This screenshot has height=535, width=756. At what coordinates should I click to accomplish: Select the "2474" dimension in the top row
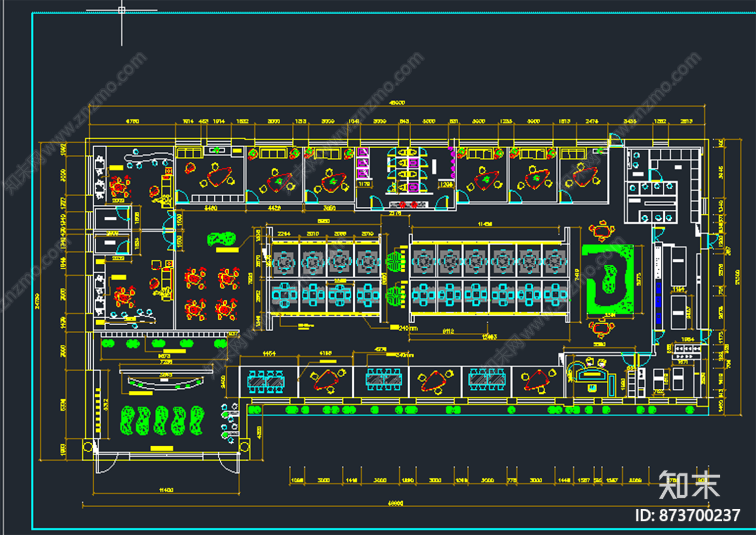[592, 122]
